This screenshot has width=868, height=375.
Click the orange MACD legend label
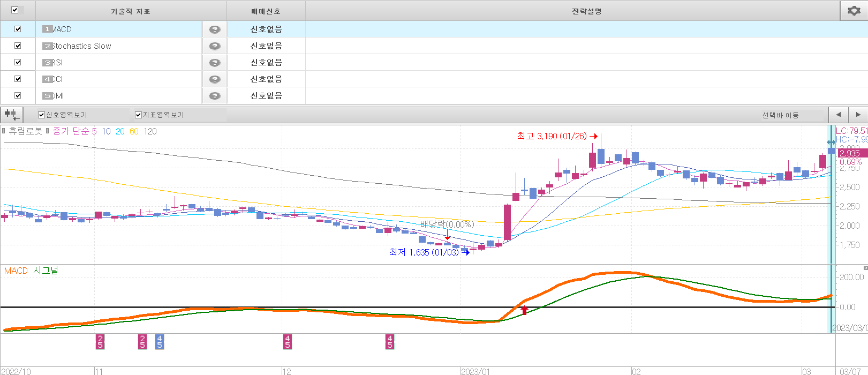tap(16, 271)
